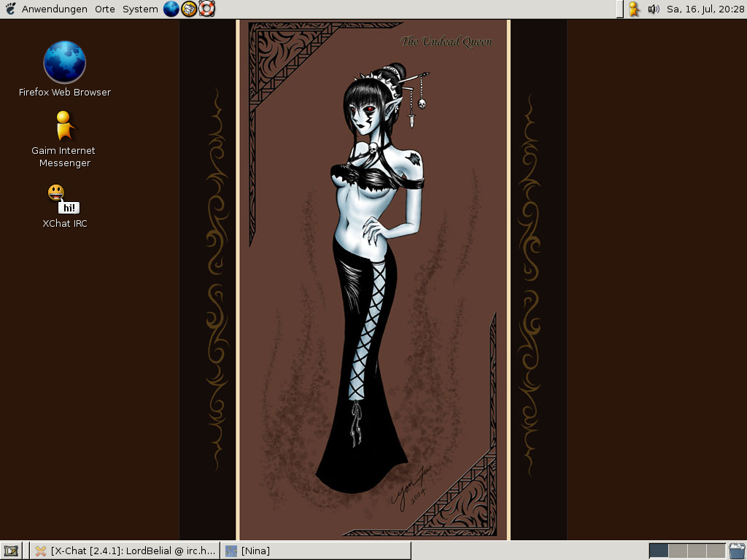
Task: Open the trash icon in bottom panel
Action: pyautogui.click(x=737, y=551)
